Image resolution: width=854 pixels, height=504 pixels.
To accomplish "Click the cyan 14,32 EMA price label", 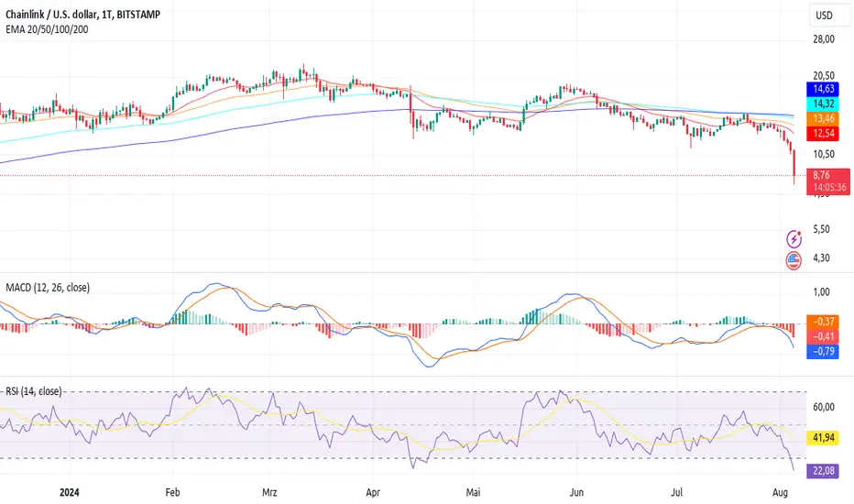I will click(823, 104).
